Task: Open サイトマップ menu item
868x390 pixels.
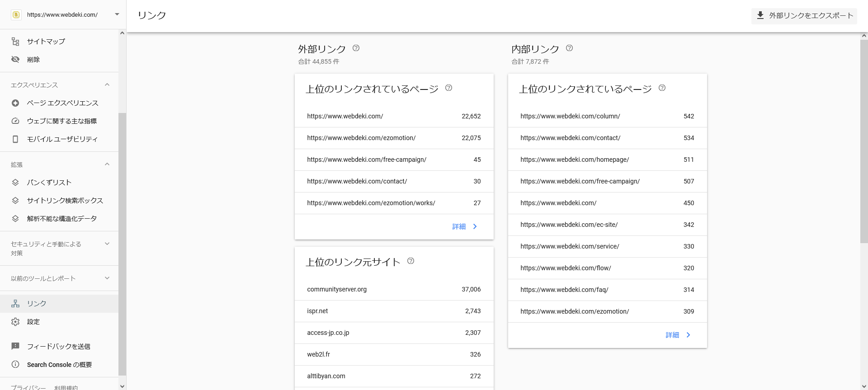Action: [x=59, y=42]
